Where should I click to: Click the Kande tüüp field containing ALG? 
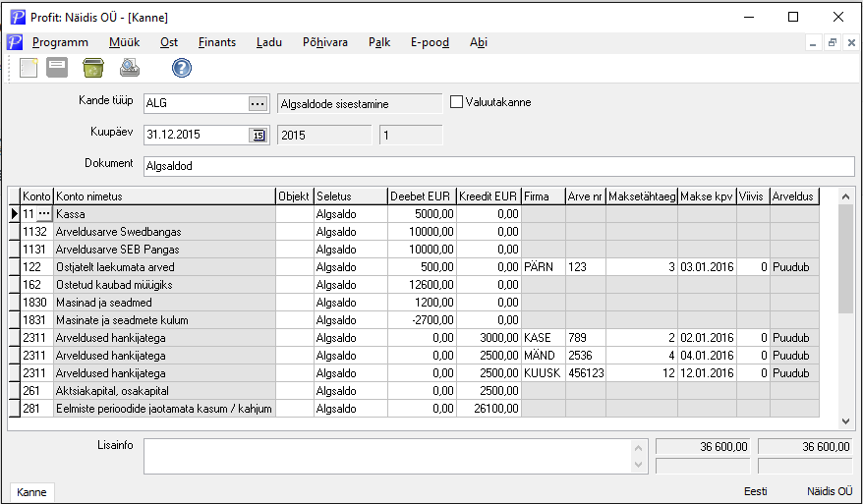pyautogui.click(x=196, y=103)
